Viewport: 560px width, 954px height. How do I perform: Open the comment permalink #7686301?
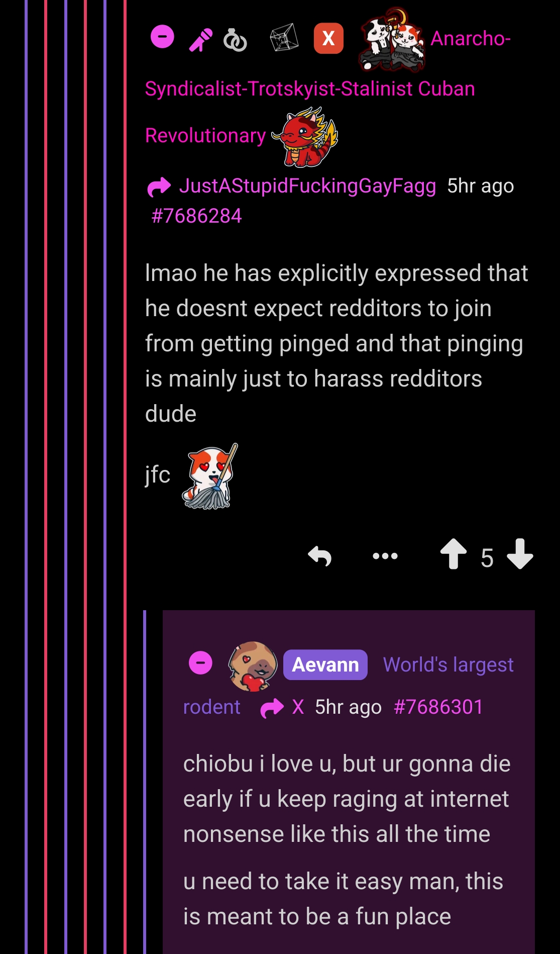(438, 707)
